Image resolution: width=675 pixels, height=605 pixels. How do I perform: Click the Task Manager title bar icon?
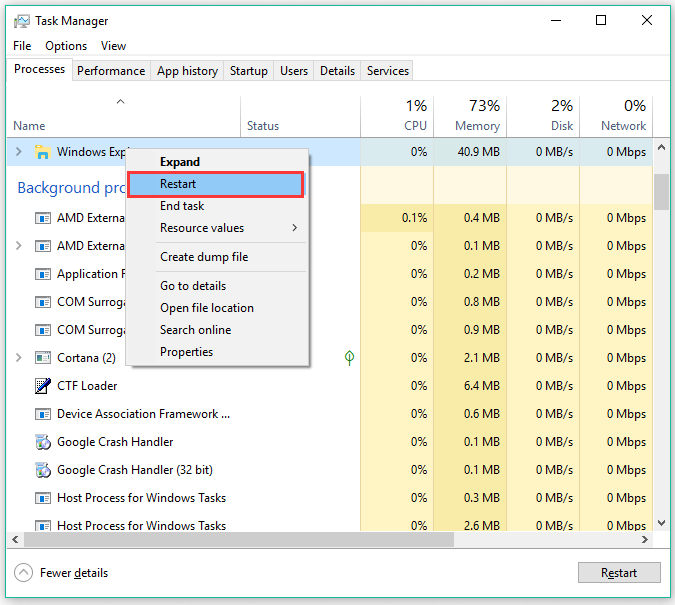[22, 21]
